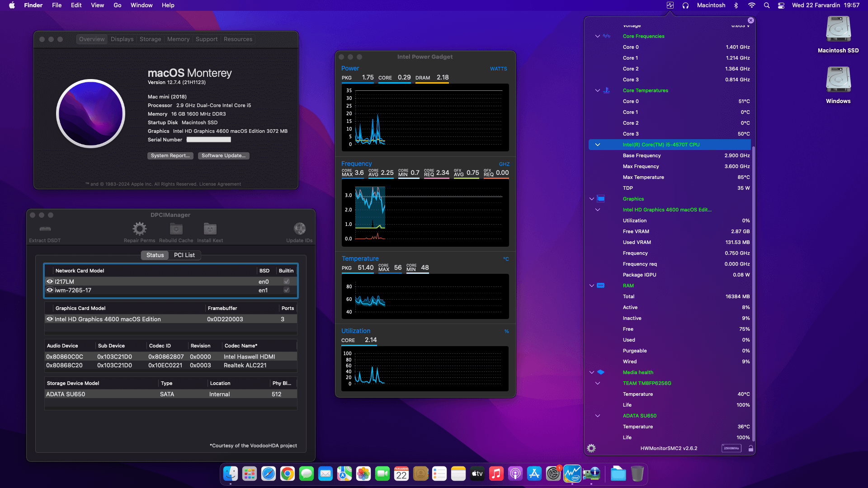Collapse the RAM section
Image resolution: width=868 pixels, height=488 pixels.
[x=592, y=286]
